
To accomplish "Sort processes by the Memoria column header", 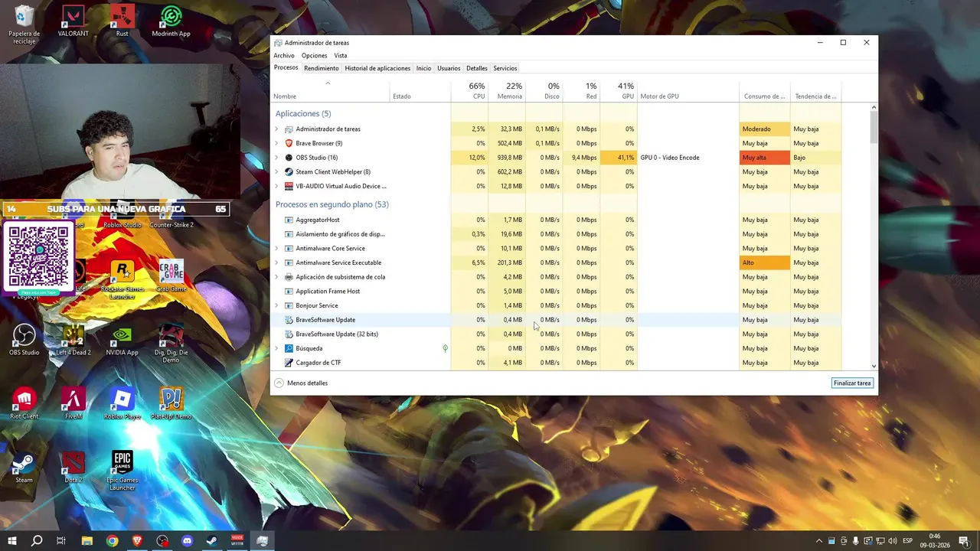I will 507,90.
